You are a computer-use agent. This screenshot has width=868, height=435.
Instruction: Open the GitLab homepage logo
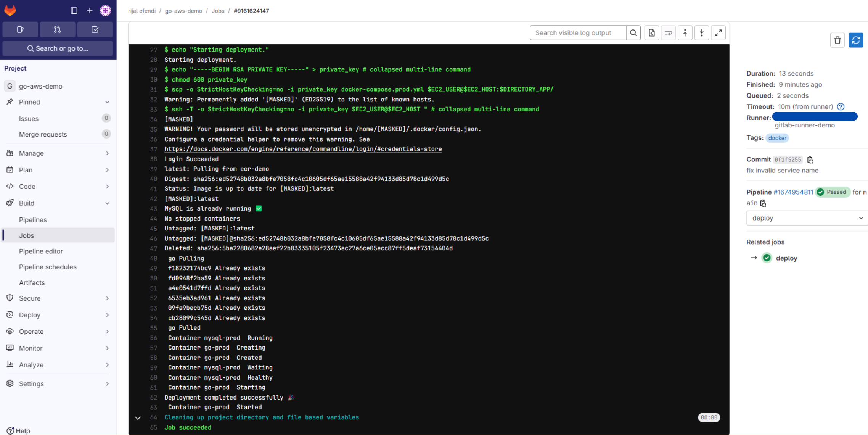coord(10,10)
